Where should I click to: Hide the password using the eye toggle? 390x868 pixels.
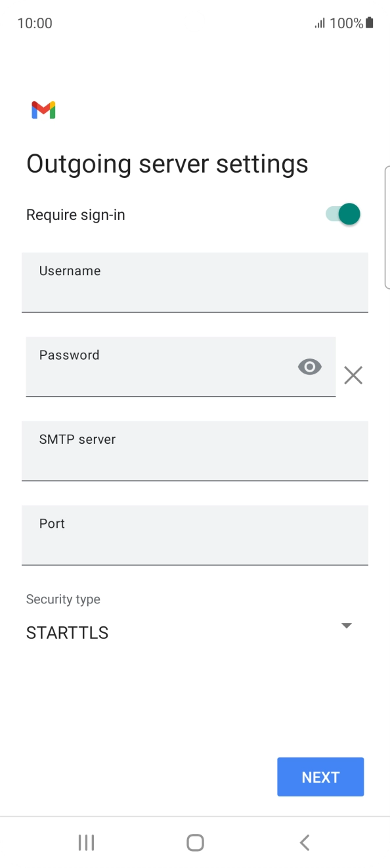coord(309,366)
